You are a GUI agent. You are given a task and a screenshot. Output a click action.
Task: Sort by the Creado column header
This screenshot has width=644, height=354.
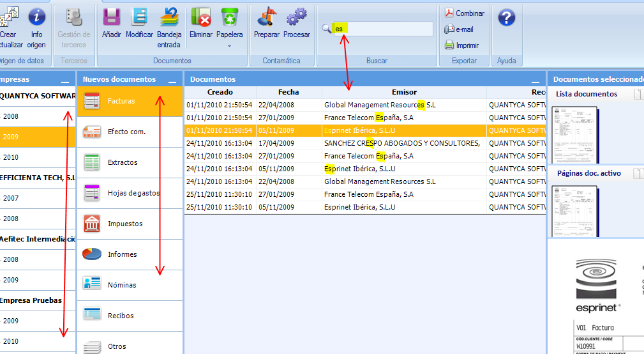pos(220,92)
